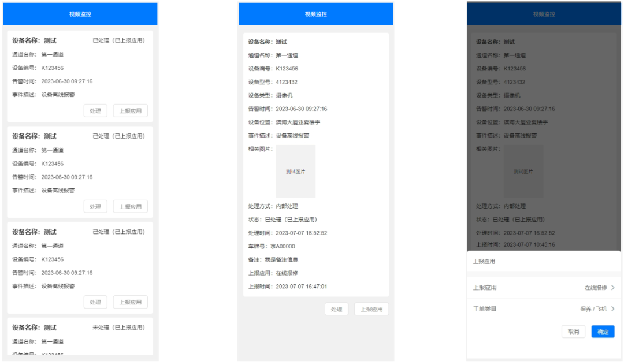Viewport: 624px width, 364px height.
Task: Click 视频监控 header of the left list
Action: pos(80,14)
